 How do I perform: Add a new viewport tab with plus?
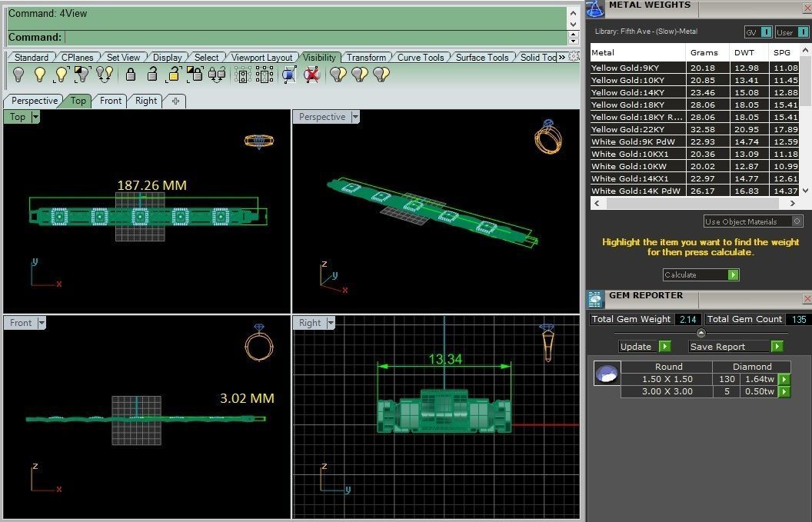(x=175, y=101)
